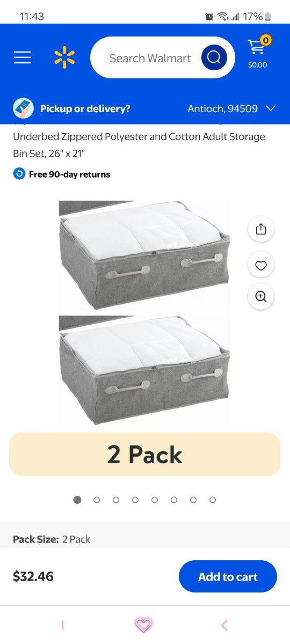Tap the Walmart spark logo
290x644 pixels.
[64, 57]
